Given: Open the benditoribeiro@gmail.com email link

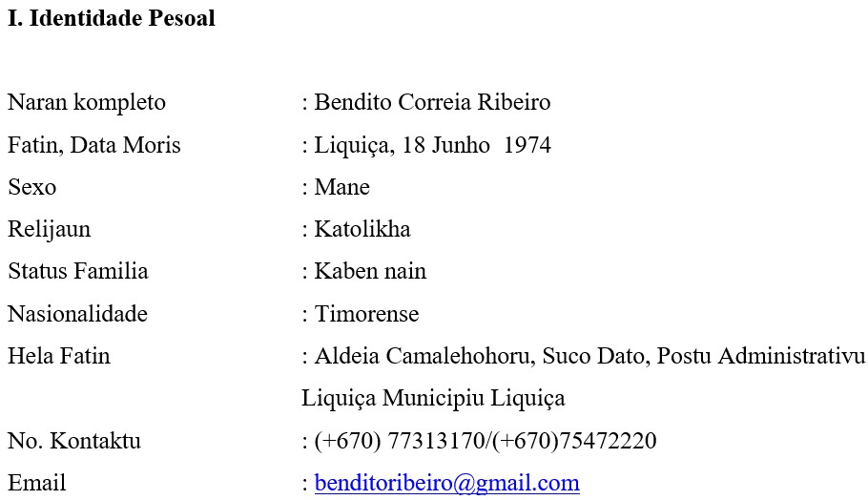Looking at the screenshot, I should pos(446,484).
